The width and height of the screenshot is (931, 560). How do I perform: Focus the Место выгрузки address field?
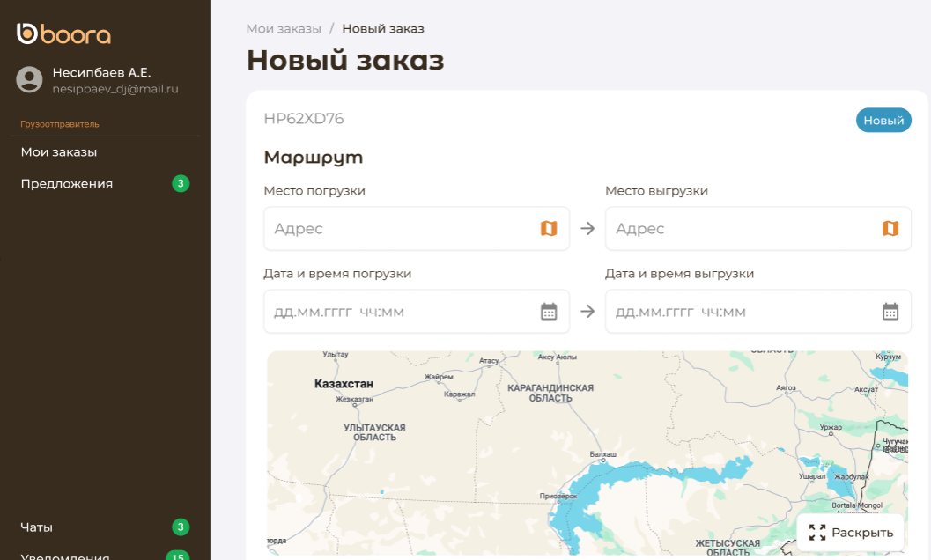743,229
